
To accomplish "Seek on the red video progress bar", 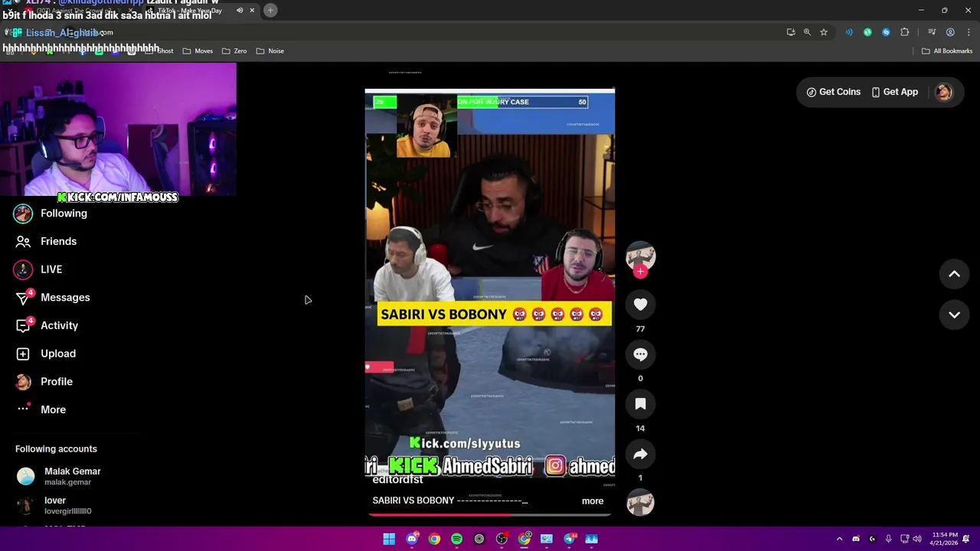I will [489, 514].
